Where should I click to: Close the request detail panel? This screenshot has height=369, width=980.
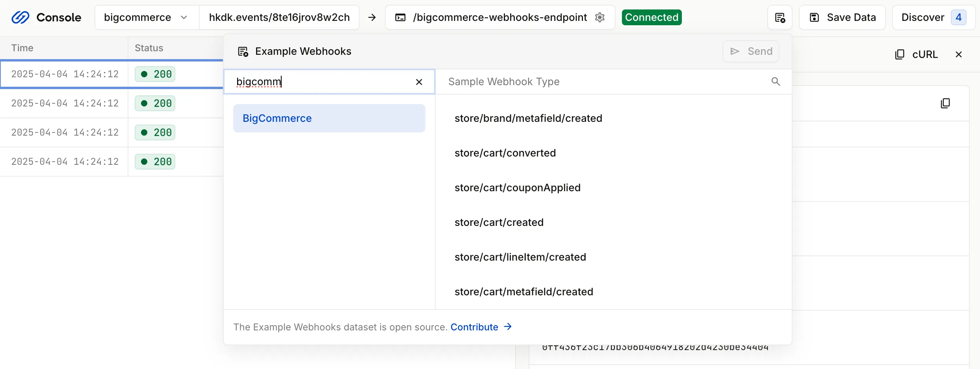[x=959, y=54]
